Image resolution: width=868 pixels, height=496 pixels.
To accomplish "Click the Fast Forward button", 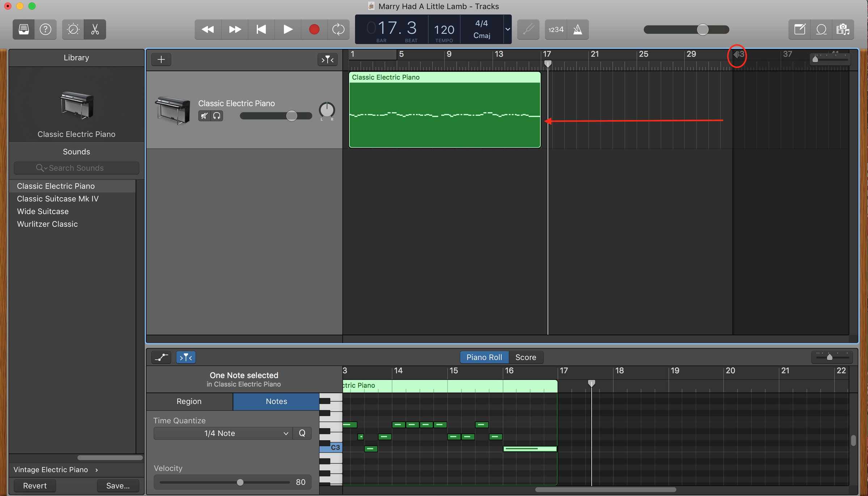I will point(235,29).
